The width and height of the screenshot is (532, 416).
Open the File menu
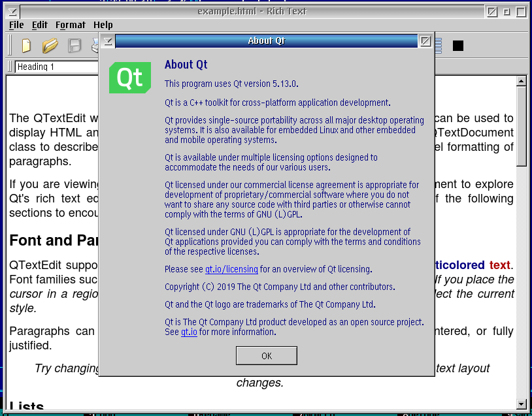click(16, 25)
